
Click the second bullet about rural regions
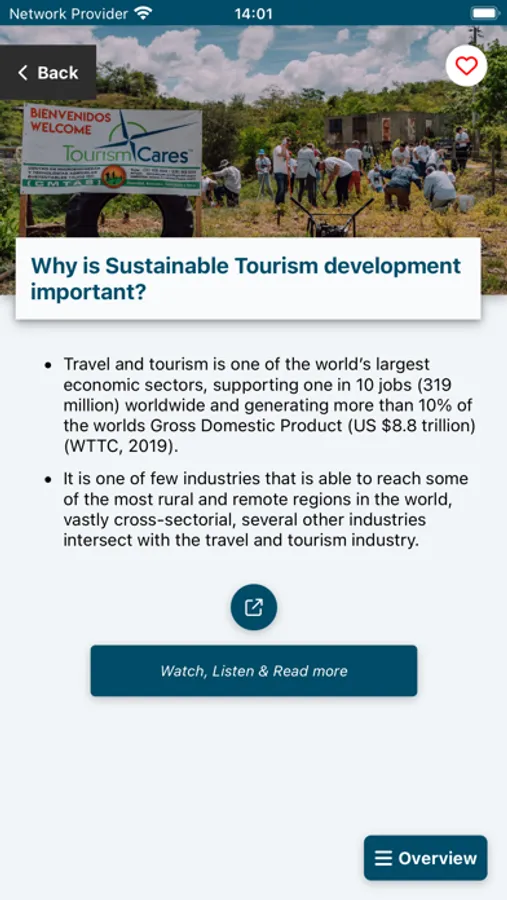pyautogui.click(x=266, y=510)
